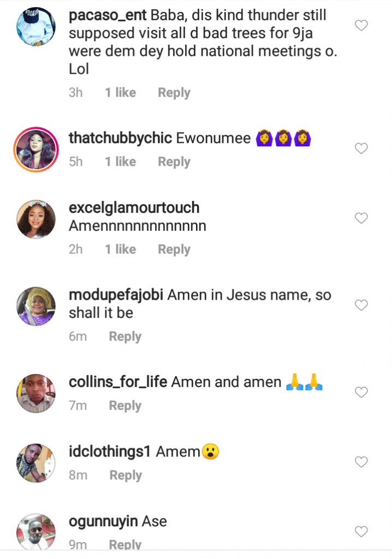The image size is (392, 559).
Task: Like pacaso_ent's comment with the heart
Action: (x=361, y=25)
